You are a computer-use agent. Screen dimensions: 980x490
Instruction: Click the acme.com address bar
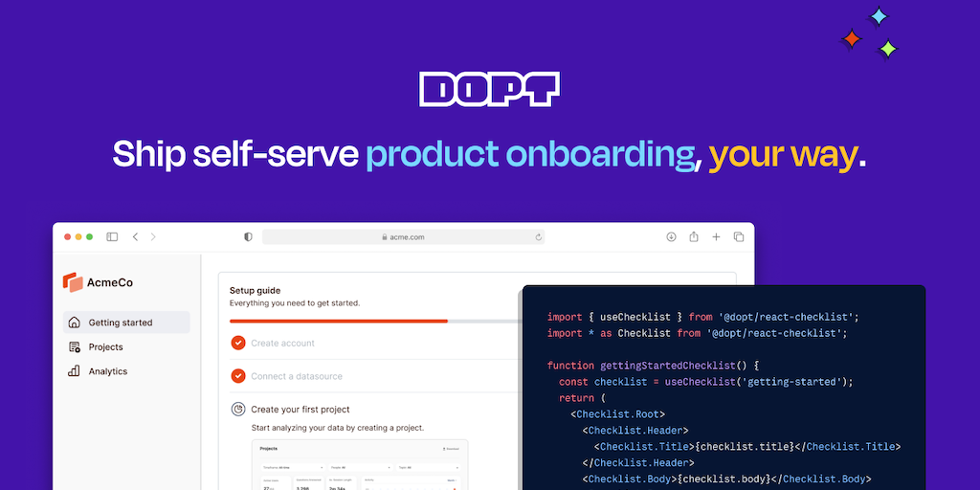pyautogui.click(x=403, y=237)
